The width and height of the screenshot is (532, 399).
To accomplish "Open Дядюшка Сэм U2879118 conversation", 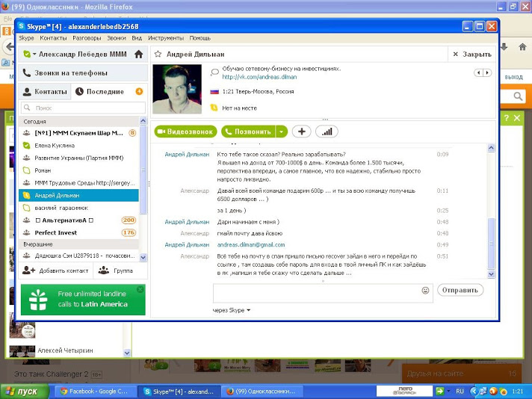I will click(78, 256).
